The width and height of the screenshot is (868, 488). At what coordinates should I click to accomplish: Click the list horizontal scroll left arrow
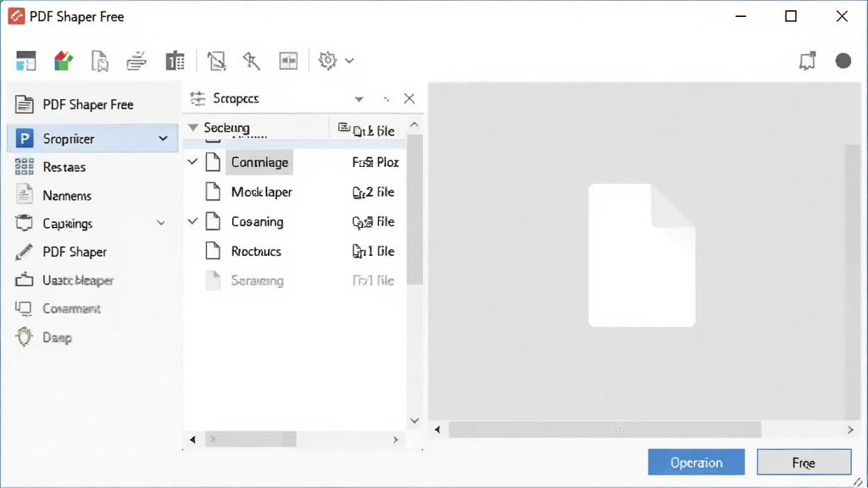[x=192, y=440]
